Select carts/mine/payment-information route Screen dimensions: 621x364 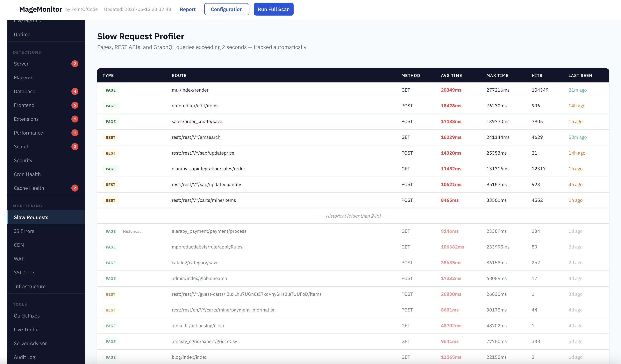point(224,310)
